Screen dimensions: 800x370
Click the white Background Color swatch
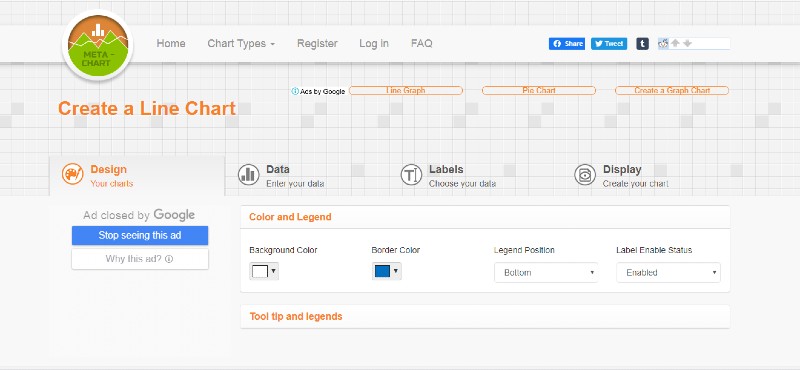coord(260,271)
